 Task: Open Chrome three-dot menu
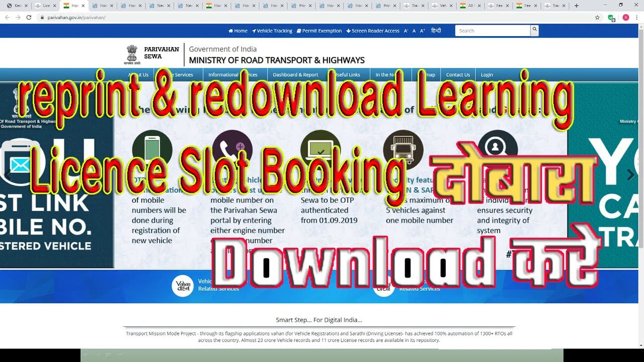click(x=637, y=17)
